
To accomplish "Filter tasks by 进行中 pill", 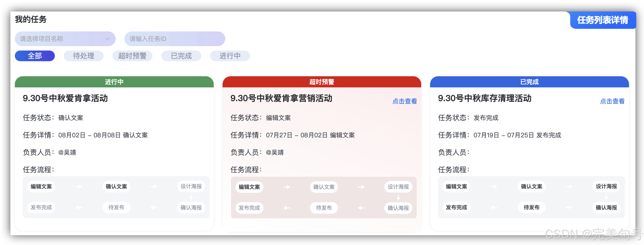I will tap(230, 56).
